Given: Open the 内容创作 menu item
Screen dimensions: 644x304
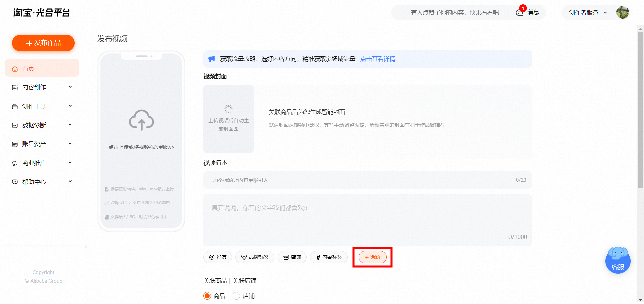Looking at the screenshot, I should [x=42, y=87].
